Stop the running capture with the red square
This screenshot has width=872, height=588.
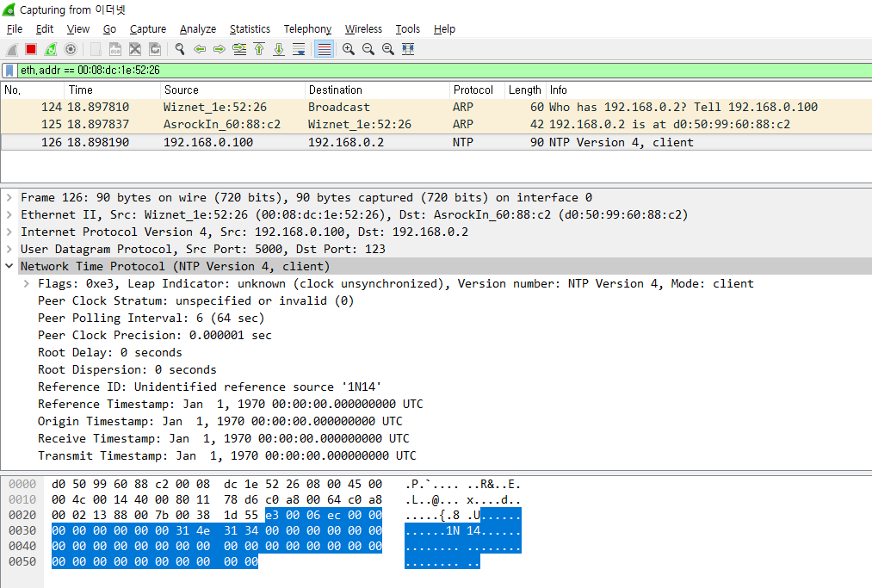(x=31, y=50)
